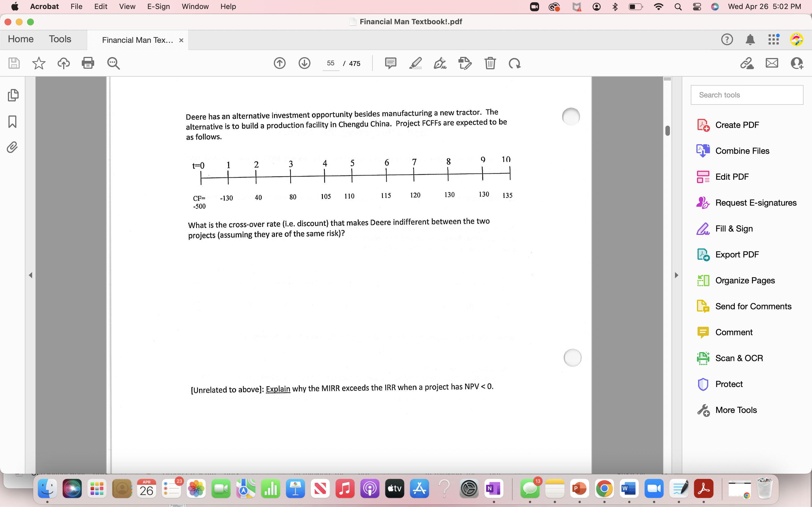Open notifications with the bell icon
This screenshot has width=812, height=507.
(x=751, y=39)
